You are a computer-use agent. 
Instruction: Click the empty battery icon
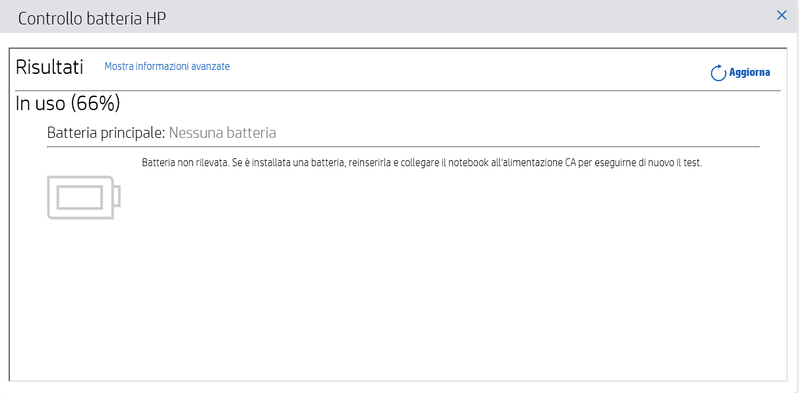(x=84, y=197)
